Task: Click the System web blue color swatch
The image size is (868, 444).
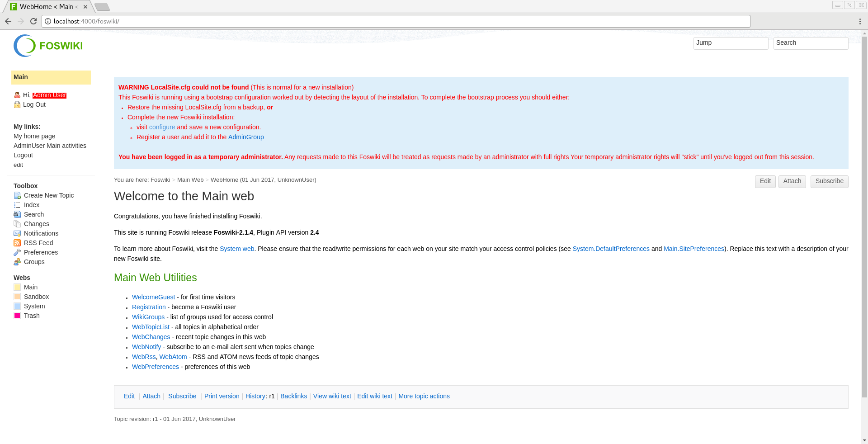Action: [17, 306]
